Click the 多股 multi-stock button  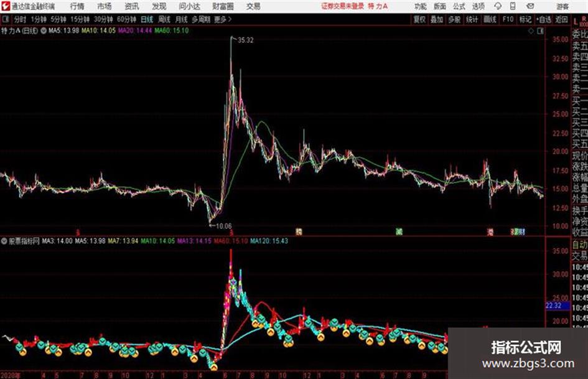coord(454,19)
